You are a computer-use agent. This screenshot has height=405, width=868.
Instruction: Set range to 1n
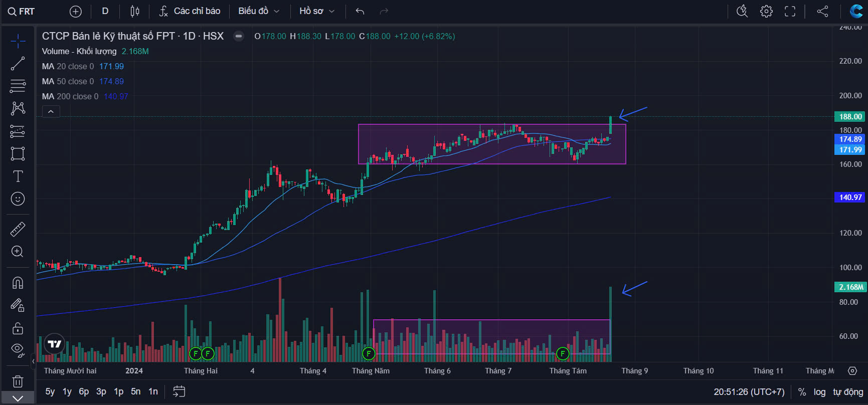point(153,391)
